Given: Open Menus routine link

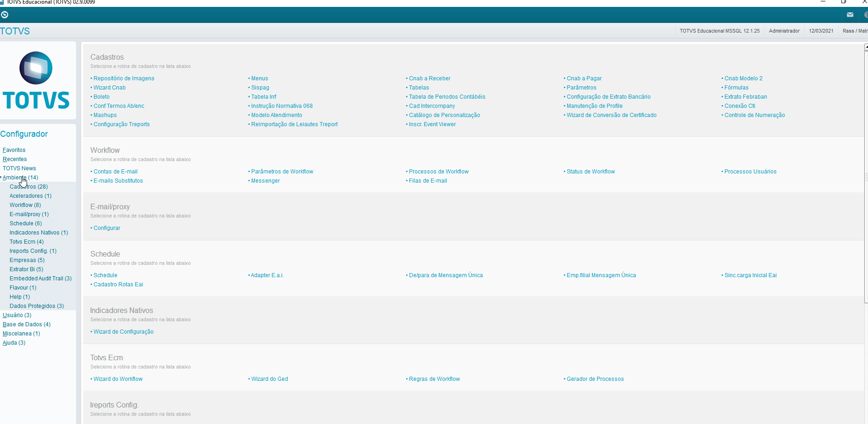Looking at the screenshot, I should (x=260, y=78).
